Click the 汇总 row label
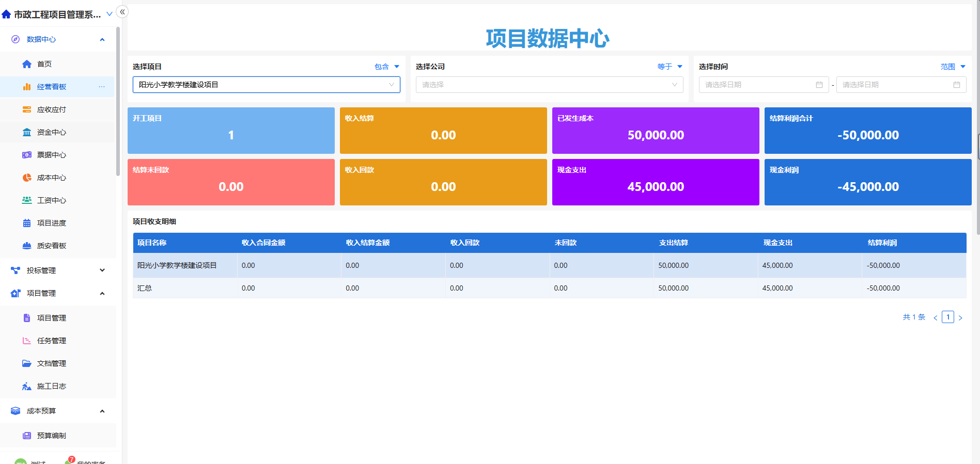The width and height of the screenshot is (980, 464). 145,288
